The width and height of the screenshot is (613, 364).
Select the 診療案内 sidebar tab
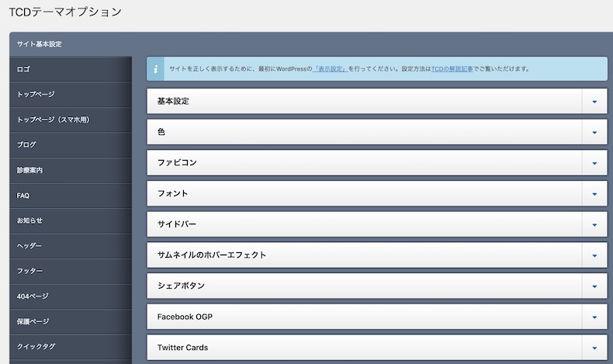click(x=71, y=170)
